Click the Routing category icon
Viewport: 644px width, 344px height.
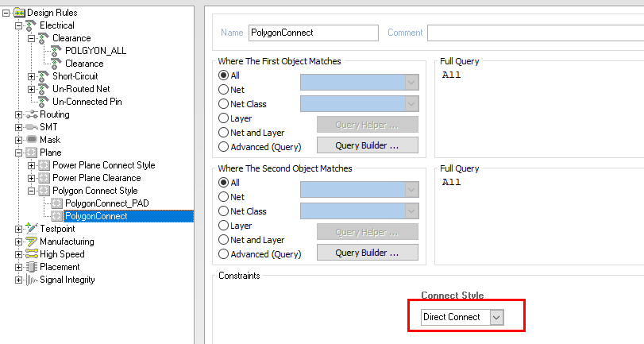pos(31,114)
